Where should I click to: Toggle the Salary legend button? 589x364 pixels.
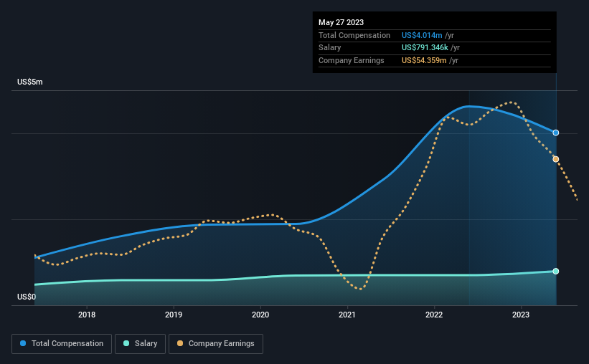pyautogui.click(x=140, y=344)
